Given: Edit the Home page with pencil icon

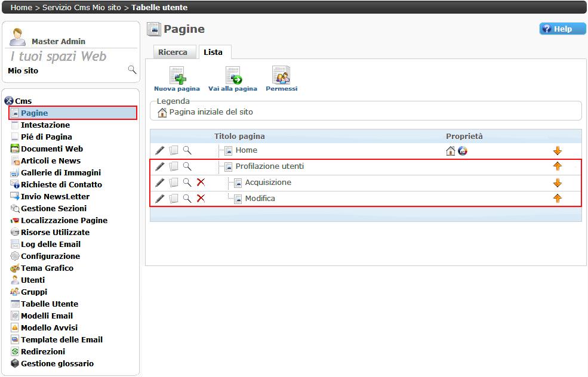Looking at the screenshot, I should click(159, 150).
